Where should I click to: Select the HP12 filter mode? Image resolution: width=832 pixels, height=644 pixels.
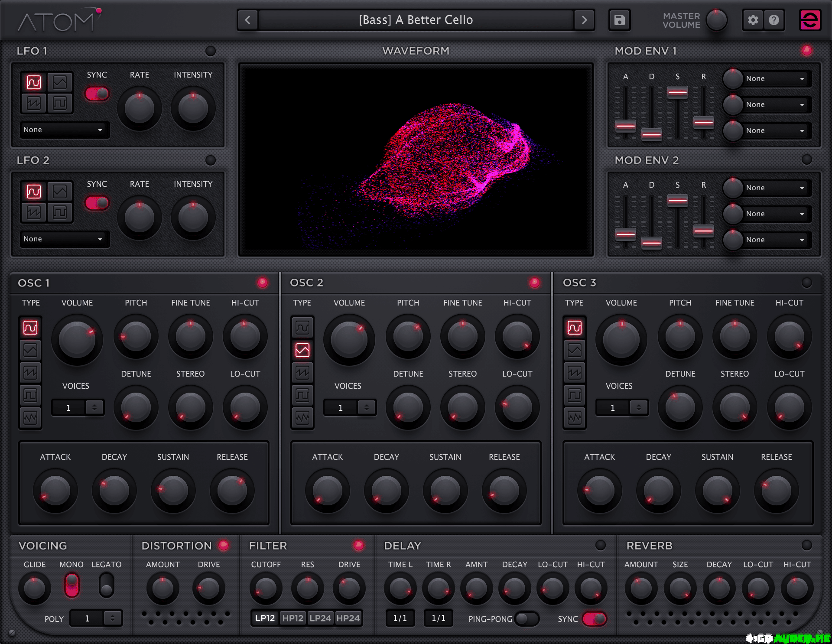(x=292, y=618)
